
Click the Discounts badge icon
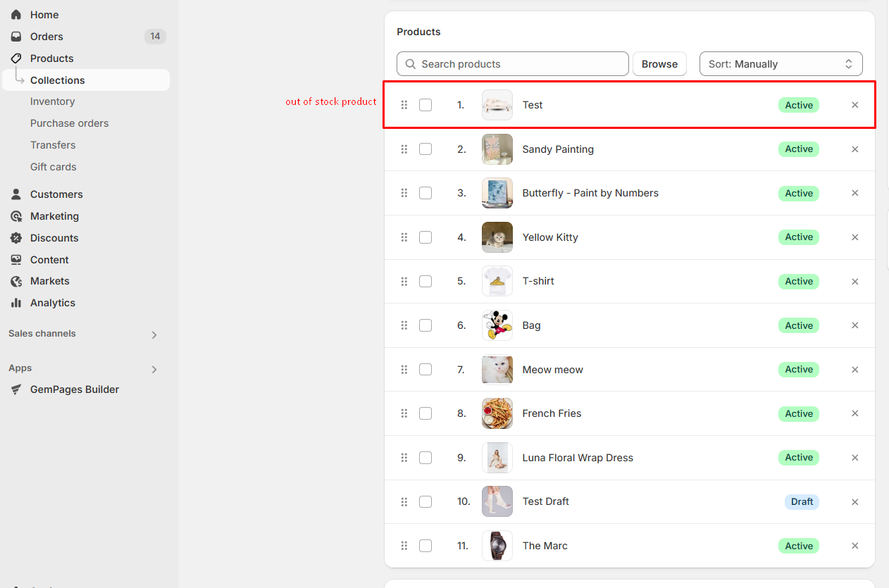coord(16,238)
